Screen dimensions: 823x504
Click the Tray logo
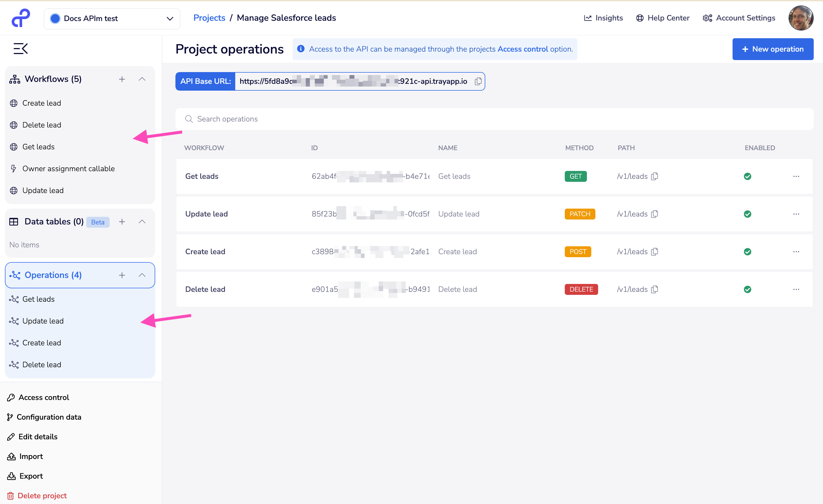click(20, 18)
